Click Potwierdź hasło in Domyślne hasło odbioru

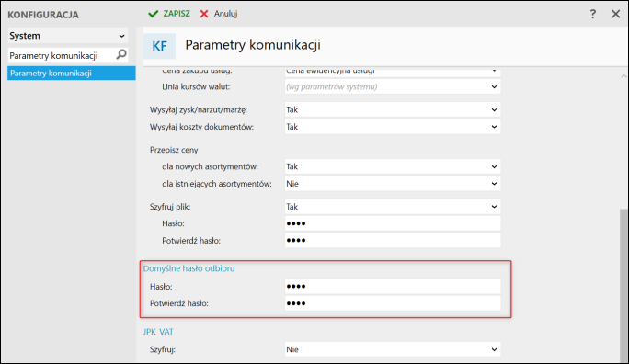tap(393, 303)
